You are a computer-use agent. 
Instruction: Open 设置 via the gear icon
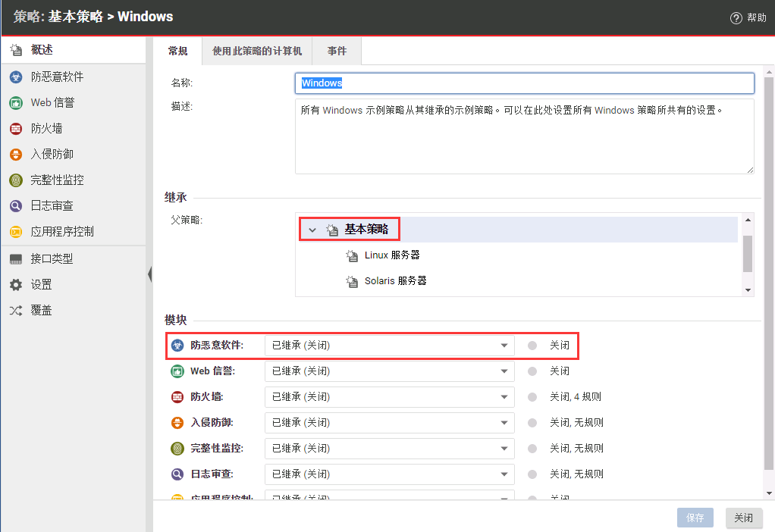(16, 285)
